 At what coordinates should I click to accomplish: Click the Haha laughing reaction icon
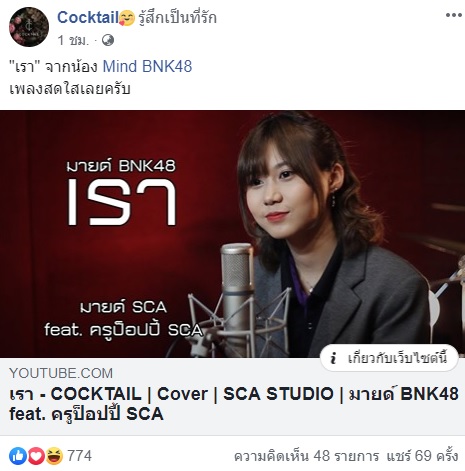click(54, 456)
